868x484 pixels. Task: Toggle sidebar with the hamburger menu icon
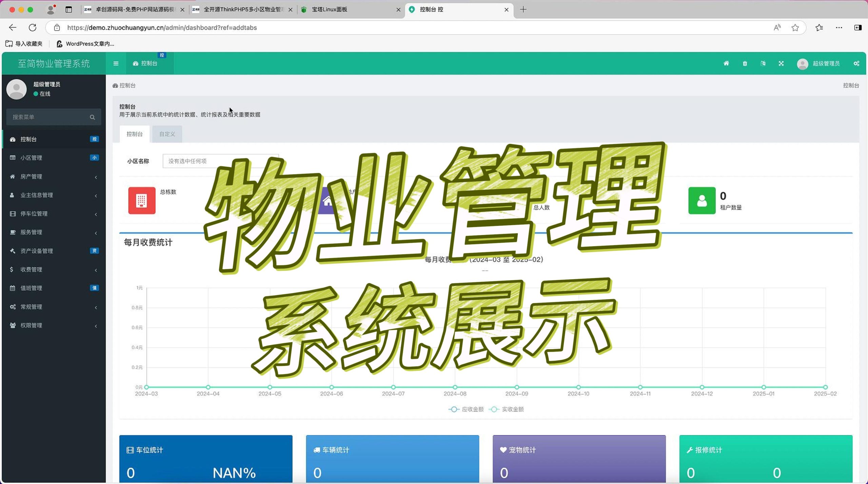pyautogui.click(x=116, y=63)
